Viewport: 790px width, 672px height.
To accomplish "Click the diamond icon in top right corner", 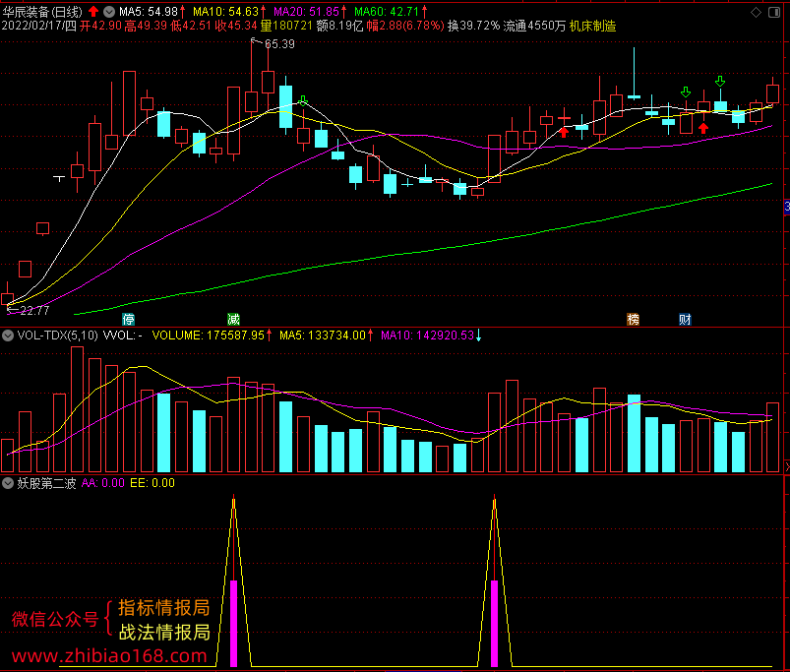I will click(x=756, y=13).
